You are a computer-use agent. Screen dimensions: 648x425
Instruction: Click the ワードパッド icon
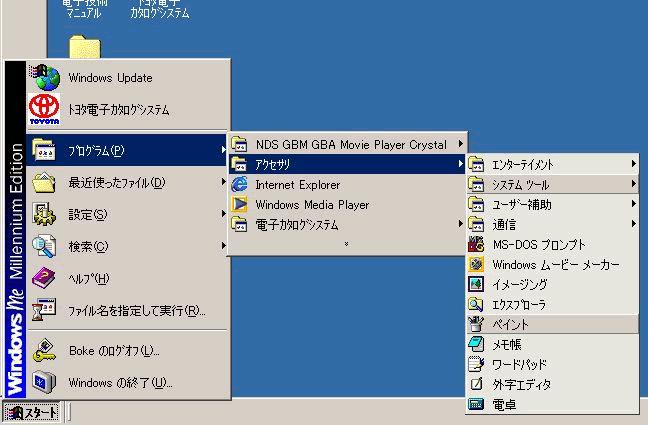click(476, 364)
